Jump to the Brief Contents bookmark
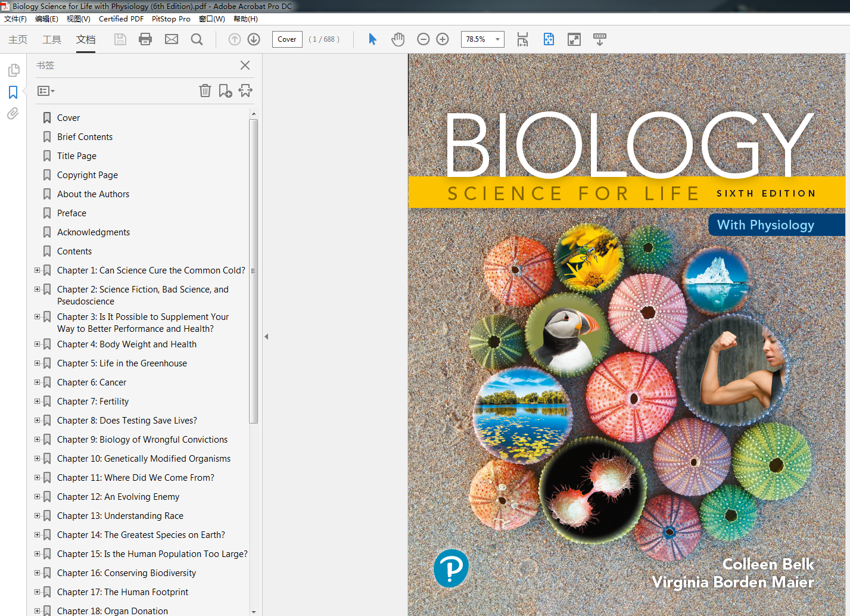 click(x=85, y=137)
